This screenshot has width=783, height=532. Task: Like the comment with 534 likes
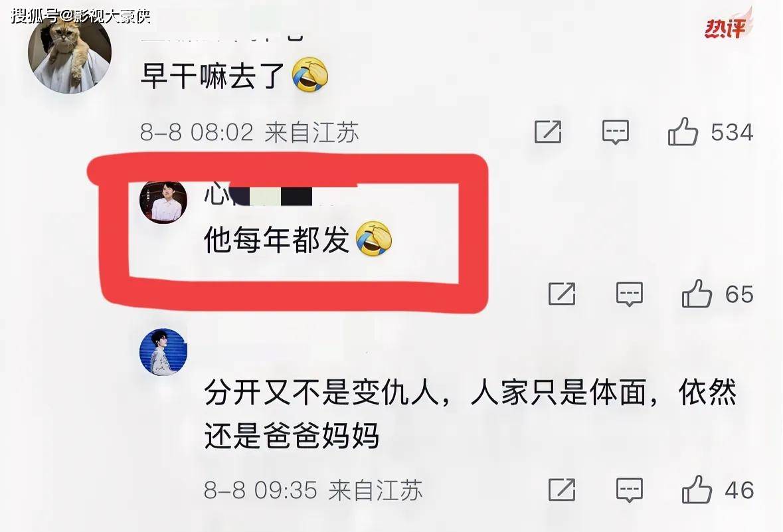[x=683, y=132]
